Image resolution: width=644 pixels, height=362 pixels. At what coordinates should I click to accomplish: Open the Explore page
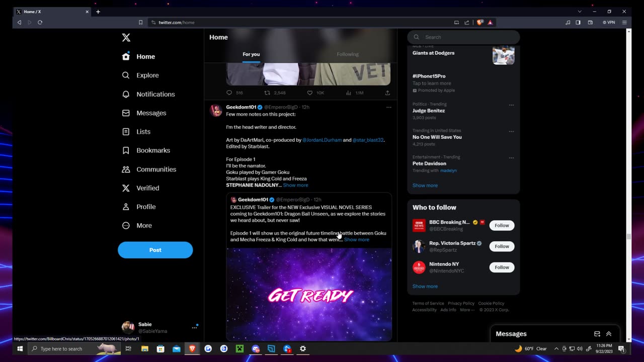[140, 75]
